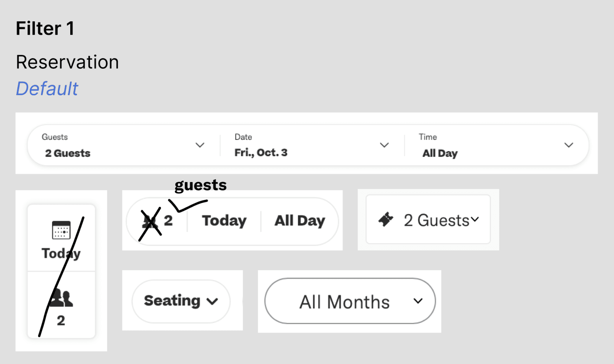Click the crossed-out guests icon in pill filter
Image resolution: width=614 pixels, height=364 pixels.
click(150, 222)
